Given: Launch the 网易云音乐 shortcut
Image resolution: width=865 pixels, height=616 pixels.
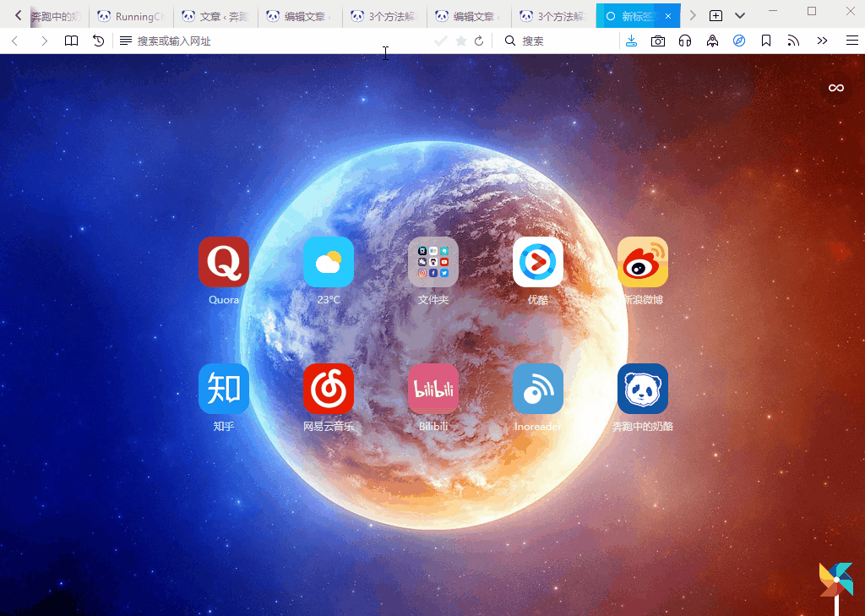Looking at the screenshot, I should 329,389.
